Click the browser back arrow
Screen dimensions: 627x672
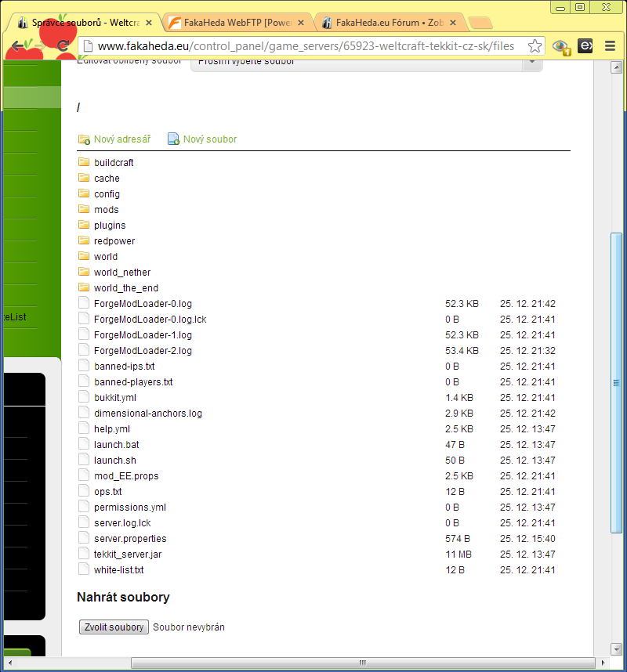click(17, 46)
